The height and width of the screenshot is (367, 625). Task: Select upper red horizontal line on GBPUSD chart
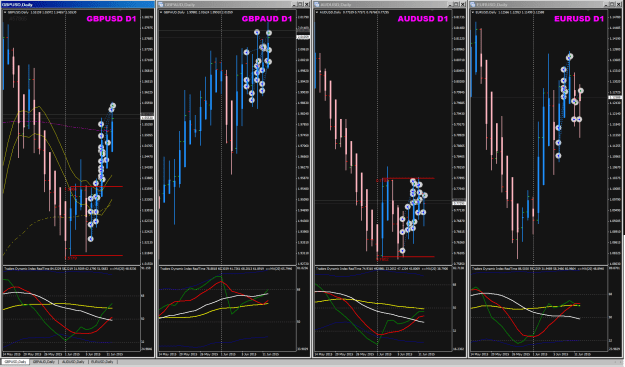click(96, 186)
